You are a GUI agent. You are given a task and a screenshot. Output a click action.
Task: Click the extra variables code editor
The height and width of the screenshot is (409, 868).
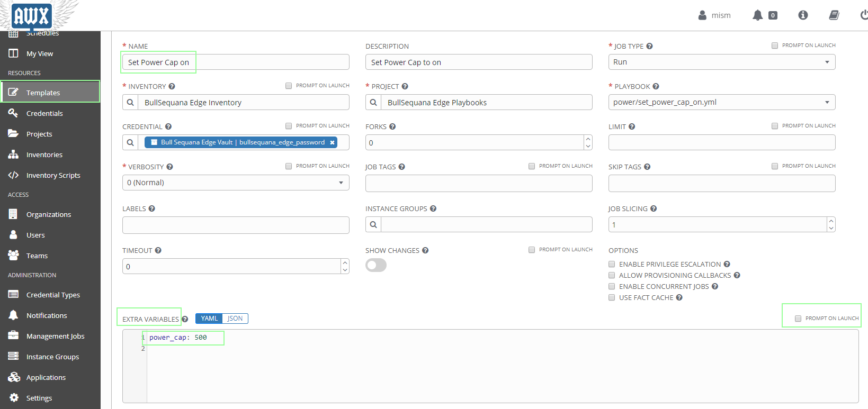tap(490, 366)
